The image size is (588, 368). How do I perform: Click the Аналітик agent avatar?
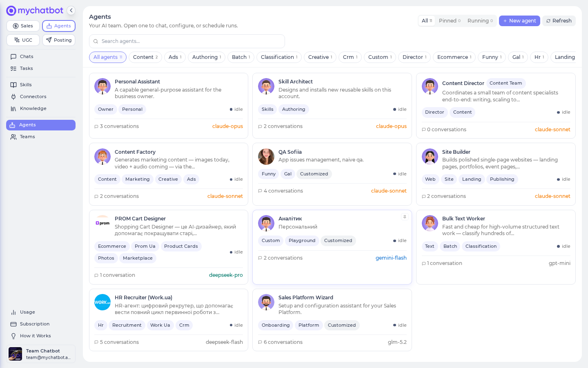(x=266, y=223)
